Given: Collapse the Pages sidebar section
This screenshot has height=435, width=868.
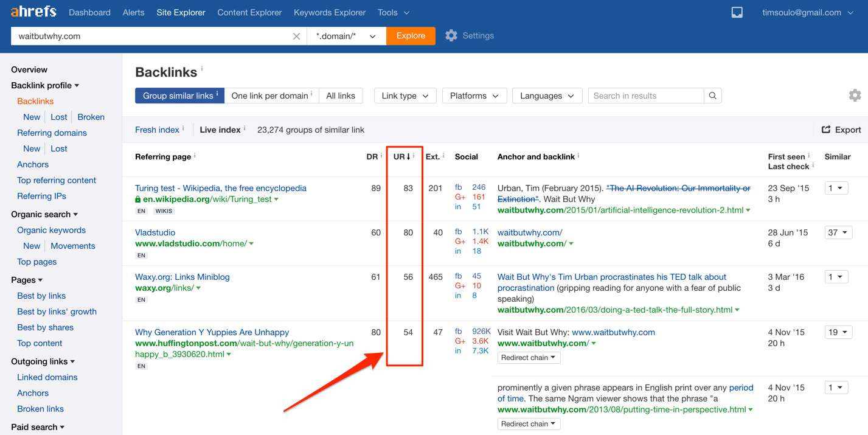Looking at the screenshot, I should coord(27,280).
